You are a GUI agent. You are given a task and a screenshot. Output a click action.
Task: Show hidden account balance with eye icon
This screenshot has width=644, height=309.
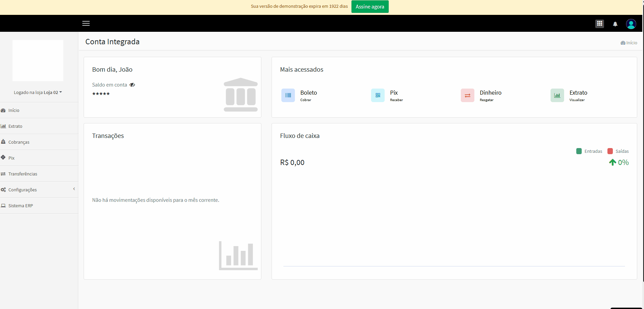pyautogui.click(x=132, y=85)
